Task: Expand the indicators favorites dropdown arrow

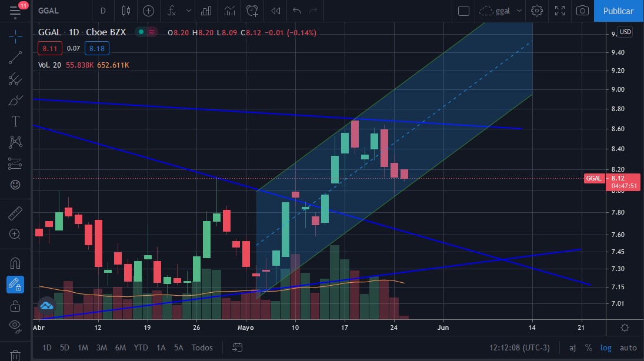Action: tap(189, 11)
